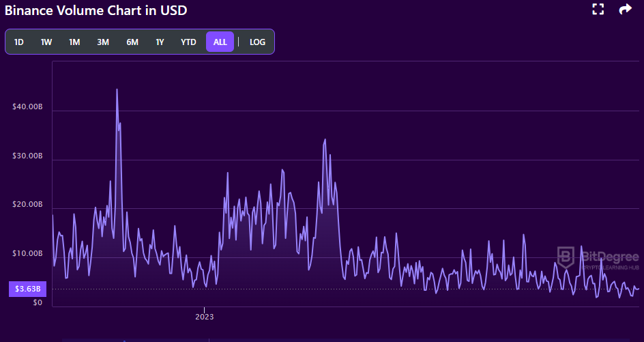Click the $20.00B axis label

(27, 204)
